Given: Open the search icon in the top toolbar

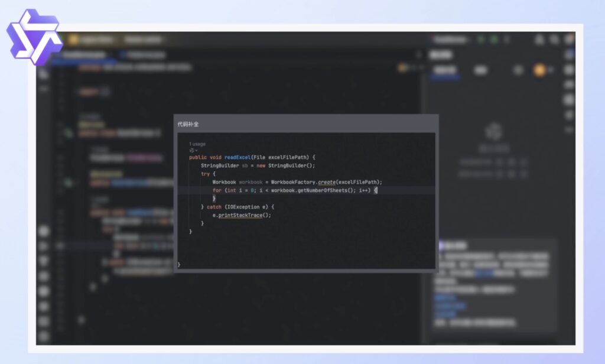Looking at the screenshot, I should pos(554,40).
